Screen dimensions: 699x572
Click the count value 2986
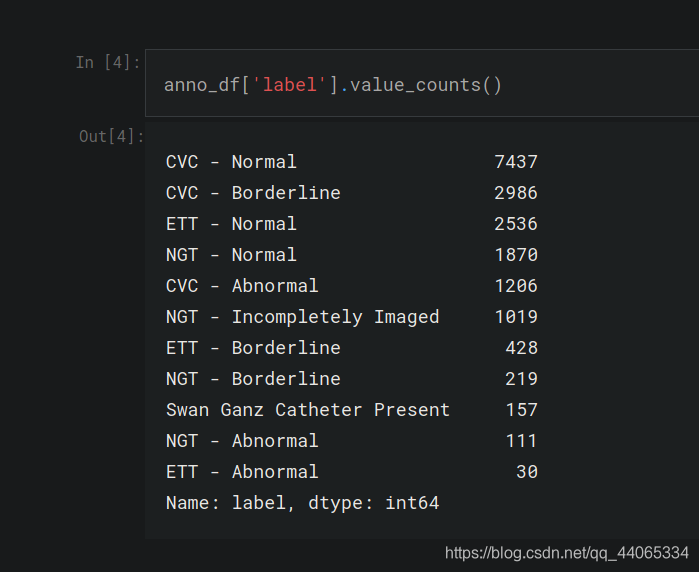(x=516, y=193)
